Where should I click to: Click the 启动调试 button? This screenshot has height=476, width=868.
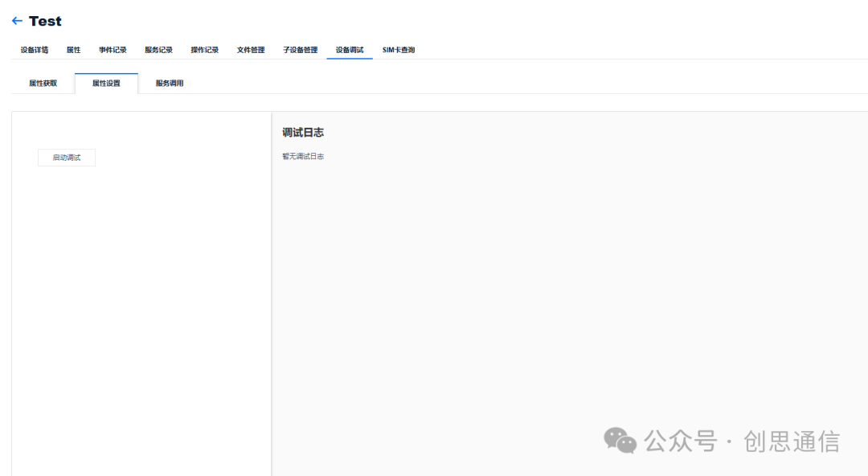(67, 158)
